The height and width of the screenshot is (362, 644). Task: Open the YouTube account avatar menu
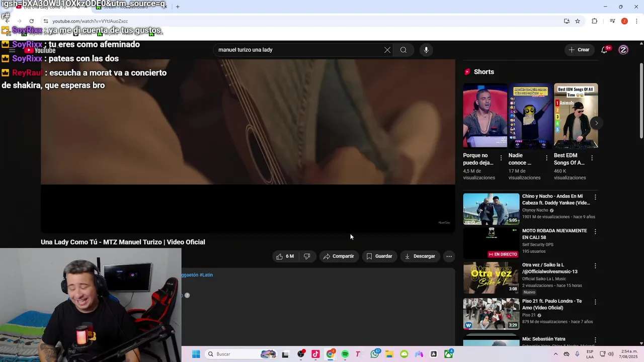[x=623, y=50]
